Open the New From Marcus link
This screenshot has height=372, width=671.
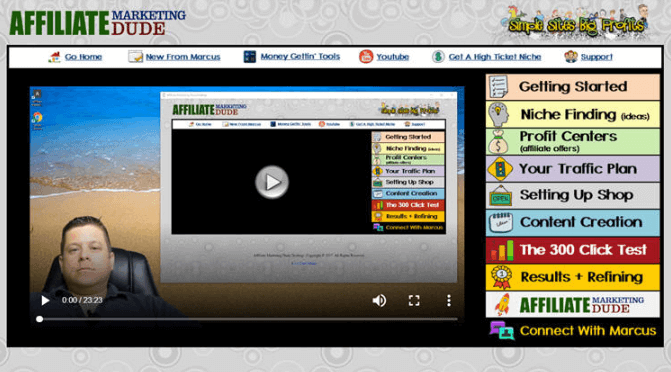click(x=183, y=57)
